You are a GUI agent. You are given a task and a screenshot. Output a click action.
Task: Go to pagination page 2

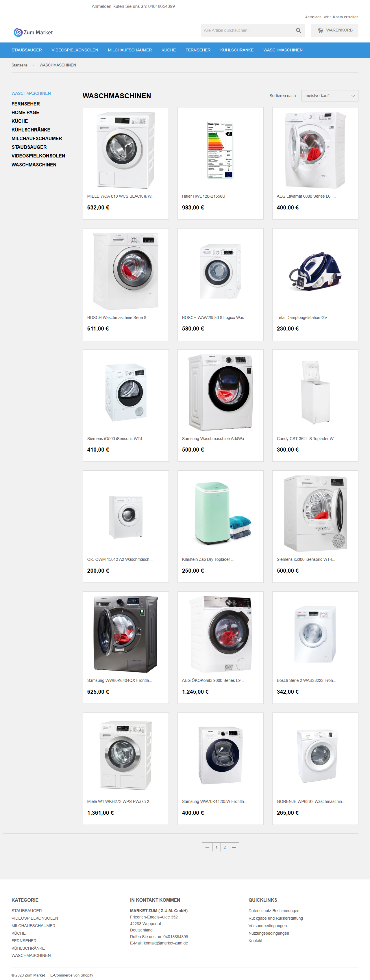225,847
